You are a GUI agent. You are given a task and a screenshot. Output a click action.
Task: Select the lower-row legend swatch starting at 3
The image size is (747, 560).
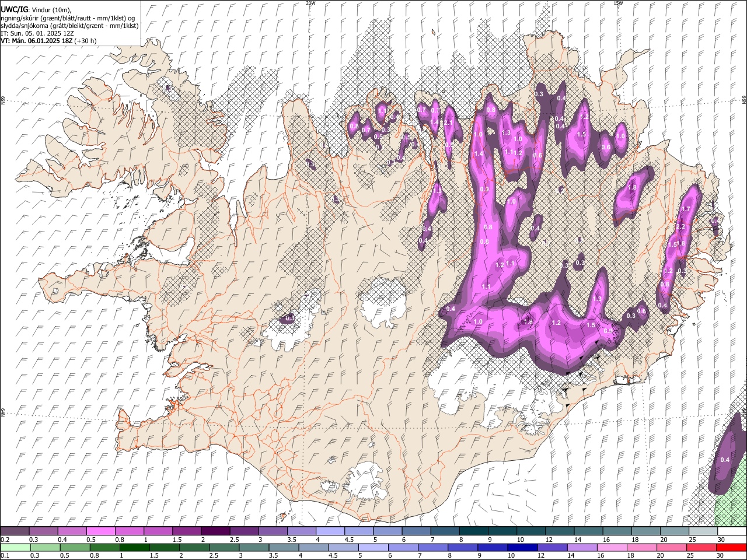pyautogui.click(x=253, y=547)
